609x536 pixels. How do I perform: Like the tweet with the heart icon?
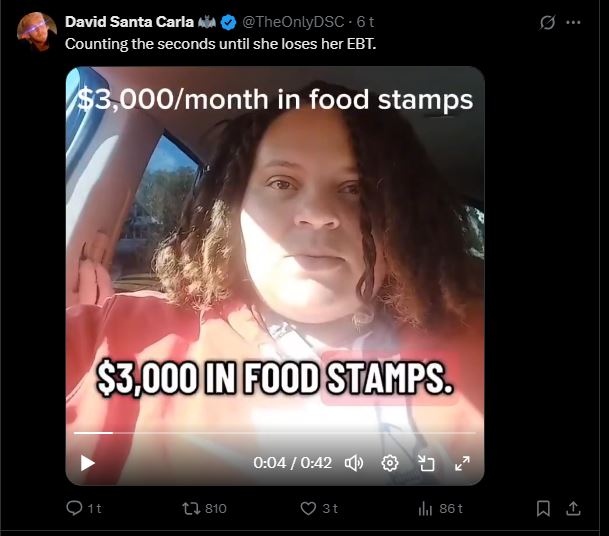pos(308,508)
